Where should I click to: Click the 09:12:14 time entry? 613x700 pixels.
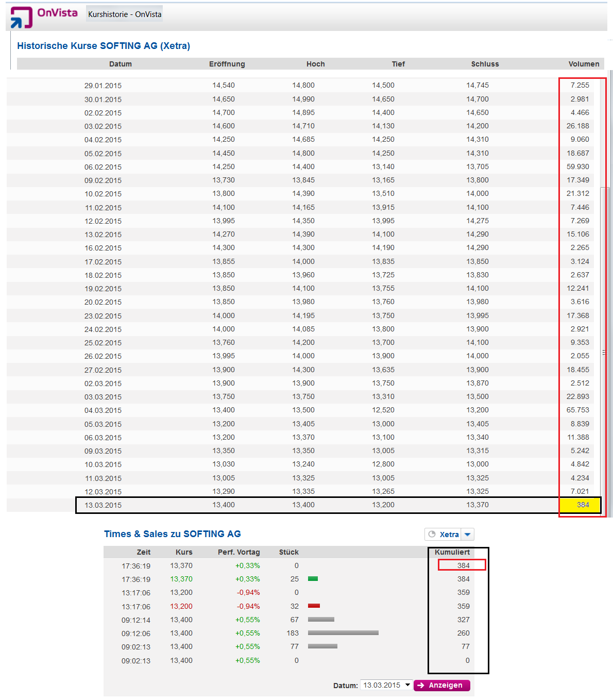tap(136, 620)
